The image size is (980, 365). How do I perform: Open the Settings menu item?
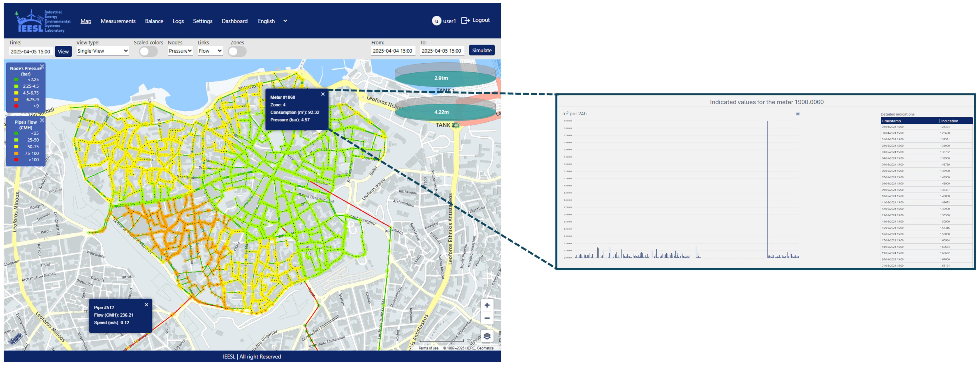click(202, 21)
